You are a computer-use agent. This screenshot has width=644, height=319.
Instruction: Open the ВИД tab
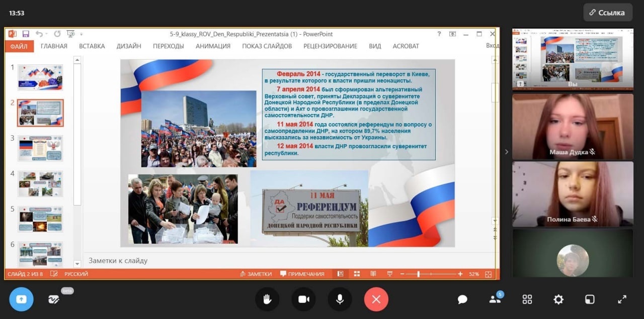click(x=375, y=46)
